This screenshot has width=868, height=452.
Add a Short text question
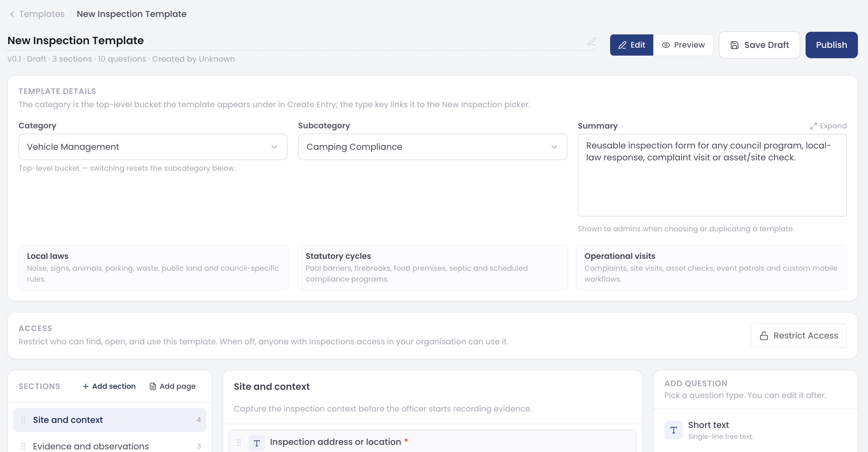(x=755, y=430)
